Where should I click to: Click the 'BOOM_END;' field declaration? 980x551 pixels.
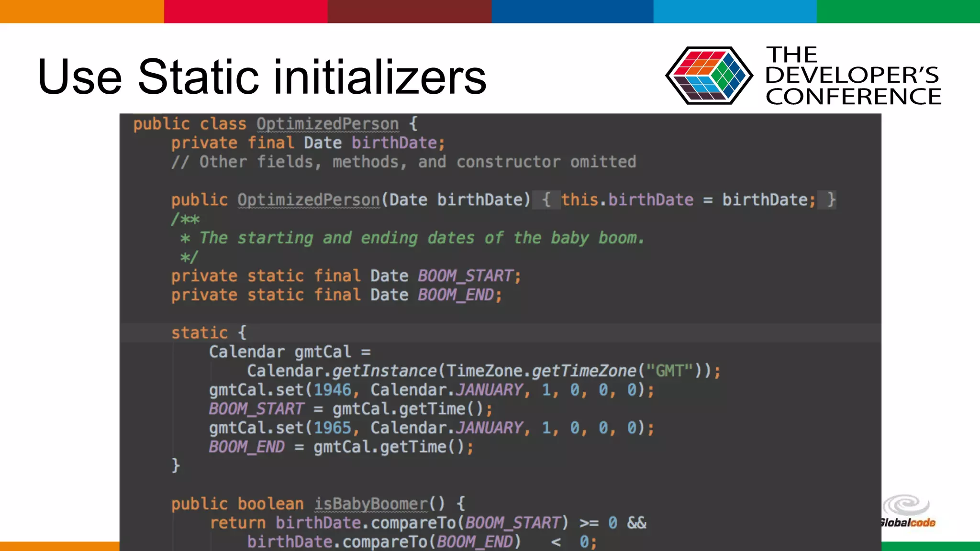[337, 295]
